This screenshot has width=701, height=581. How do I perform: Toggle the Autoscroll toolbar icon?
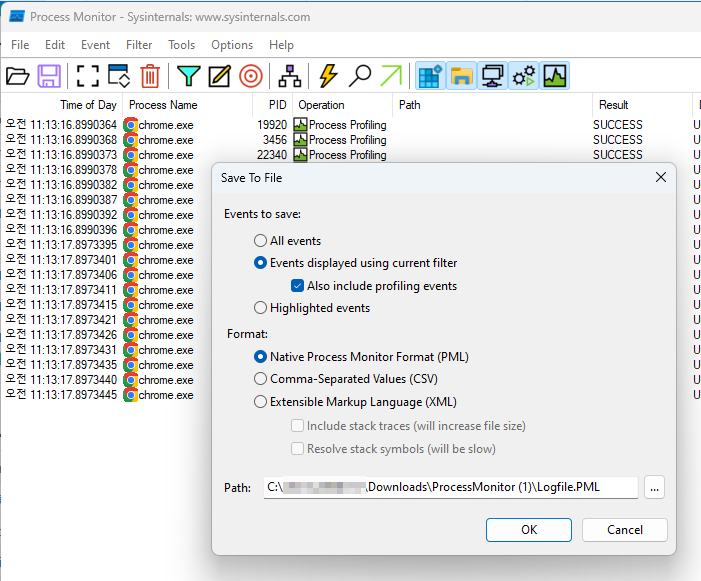pyautogui.click(x=119, y=76)
